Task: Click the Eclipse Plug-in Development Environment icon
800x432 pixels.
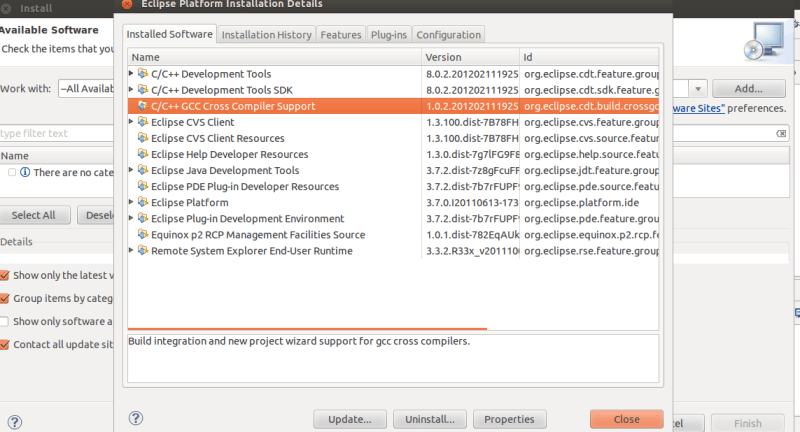Action: click(143, 218)
